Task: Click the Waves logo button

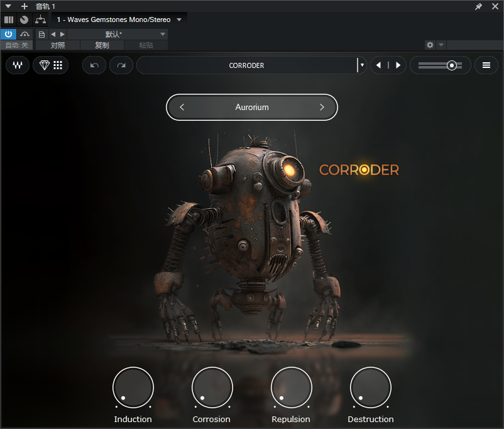Action: point(18,65)
